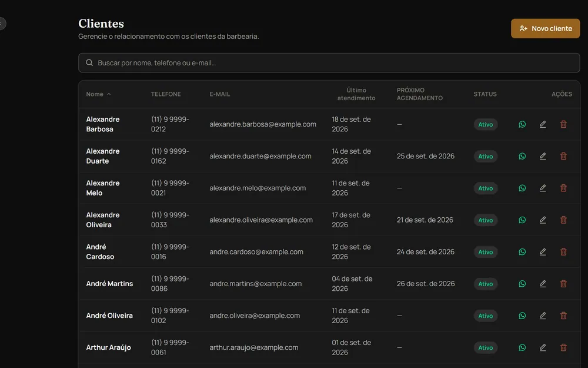The height and width of the screenshot is (368, 588).
Task: Select the Alexandre Barbosa name cell
Action: point(103,124)
